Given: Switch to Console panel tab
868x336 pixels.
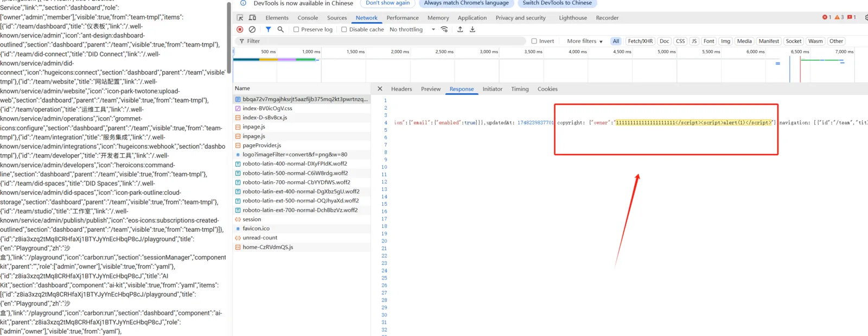Looking at the screenshot, I should [x=308, y=18].
